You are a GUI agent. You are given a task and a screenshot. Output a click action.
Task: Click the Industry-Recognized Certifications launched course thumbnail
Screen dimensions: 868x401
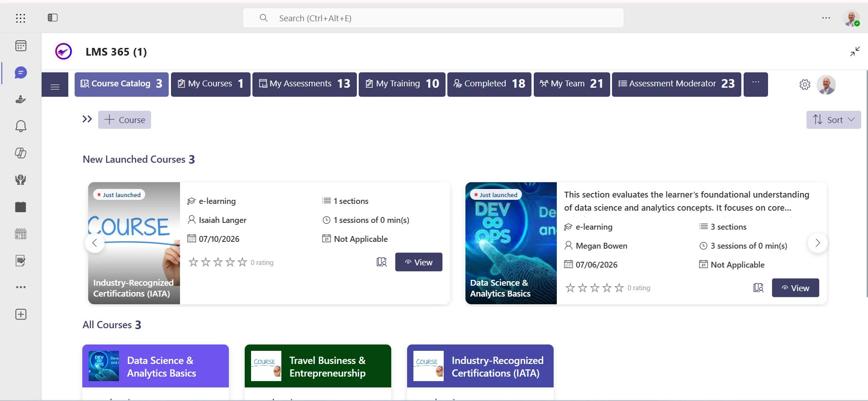tap(134, 243)
